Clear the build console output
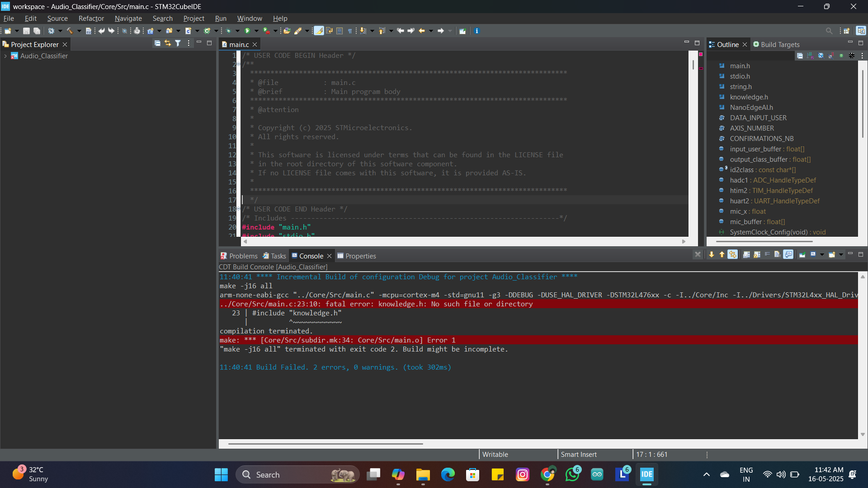This screenshot has width=868, height=488. [x=777, y=254]
